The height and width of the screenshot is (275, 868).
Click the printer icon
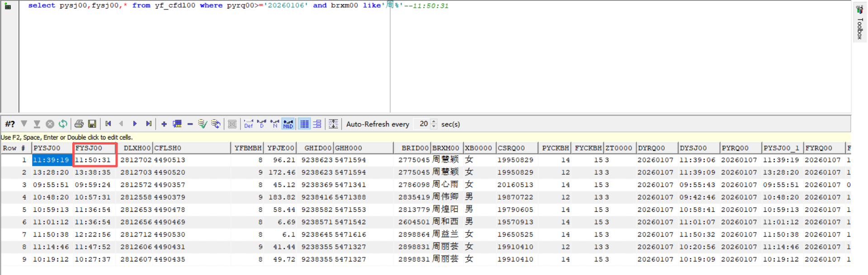(79, 124)
